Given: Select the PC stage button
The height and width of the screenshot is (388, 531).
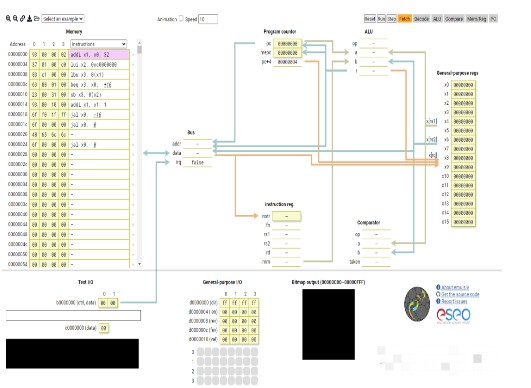Looking at the screenshot, I should [x=493, y=19].
